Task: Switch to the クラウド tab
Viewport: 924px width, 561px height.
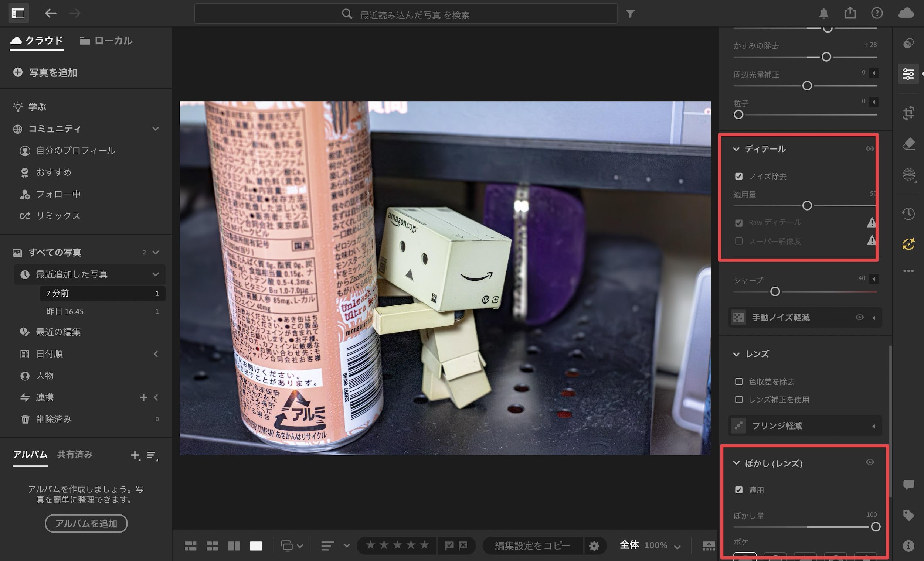Action: click(37, 41)
